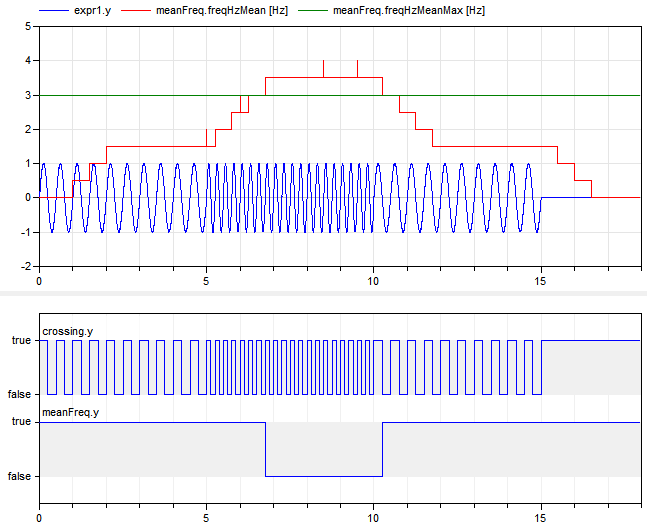Click the "true" label of crossing.y
This screenshot has width=647, height=527.
pos(20,341)
